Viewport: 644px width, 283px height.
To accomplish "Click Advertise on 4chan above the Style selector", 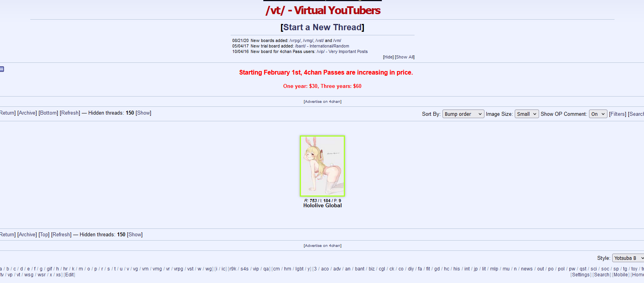I will [323, 246].
